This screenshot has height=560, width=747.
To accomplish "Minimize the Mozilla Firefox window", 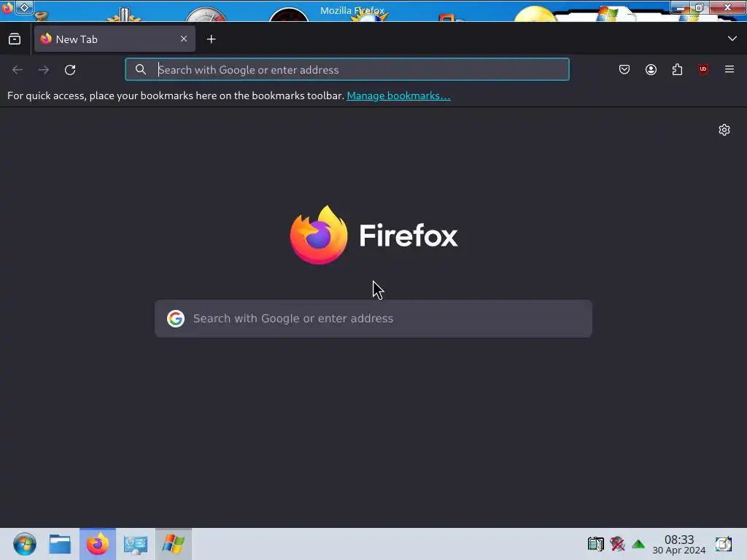I will tap(681, 7).
